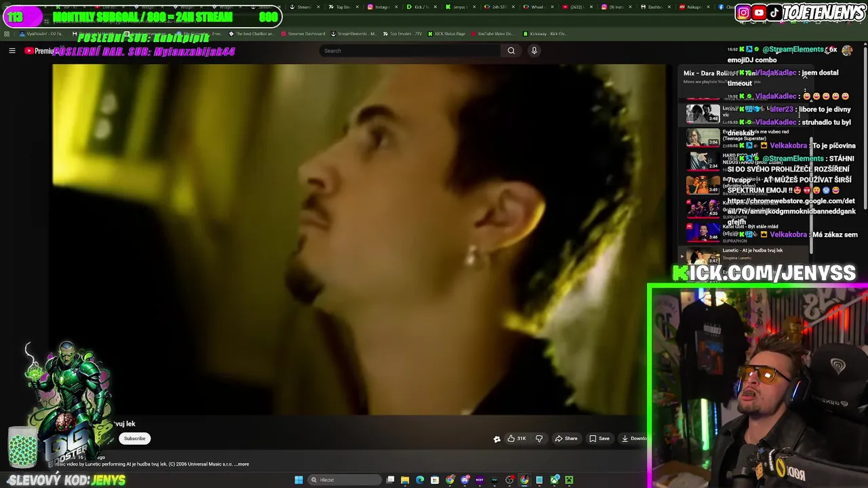Switch to the 24h Stream browser tab
868x488 pixels.
click(498, 7)
